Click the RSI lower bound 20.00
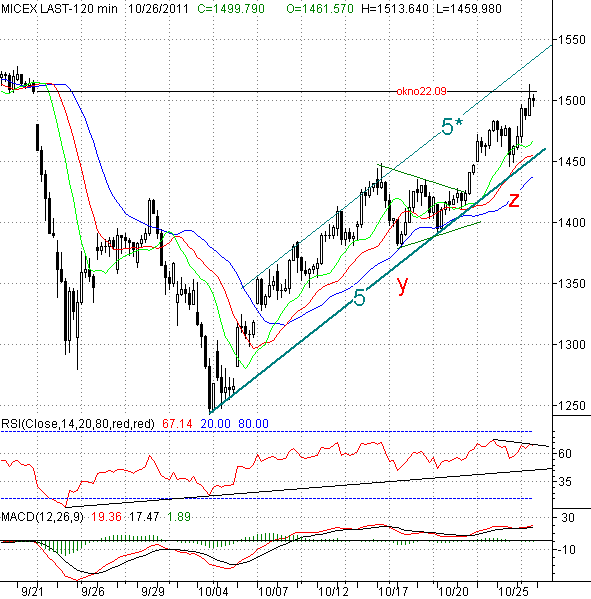 [215, 424]
